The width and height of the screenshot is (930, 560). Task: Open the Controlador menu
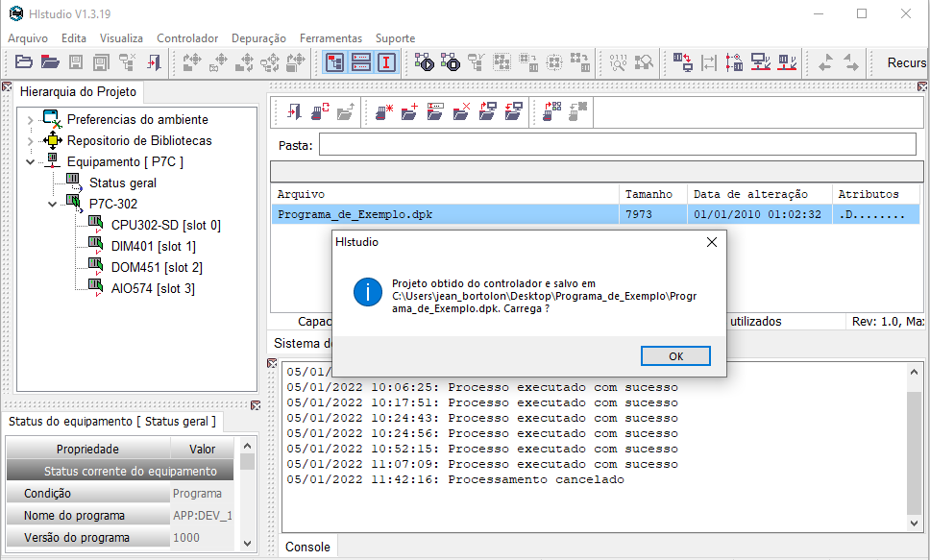click(187, 38)
